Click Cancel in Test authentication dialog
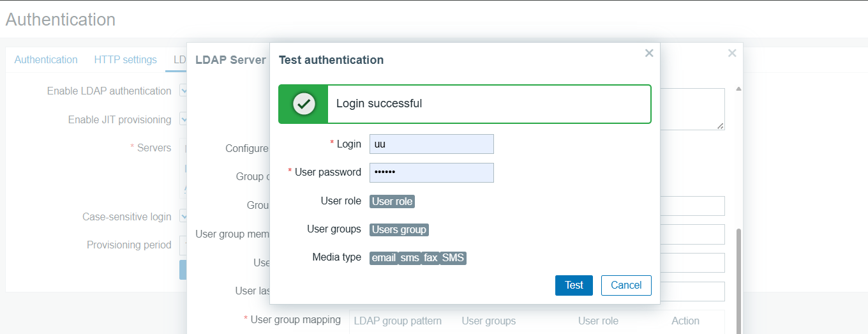The height and width of the screenshot is (334, 868). click(x=625, y=285)
